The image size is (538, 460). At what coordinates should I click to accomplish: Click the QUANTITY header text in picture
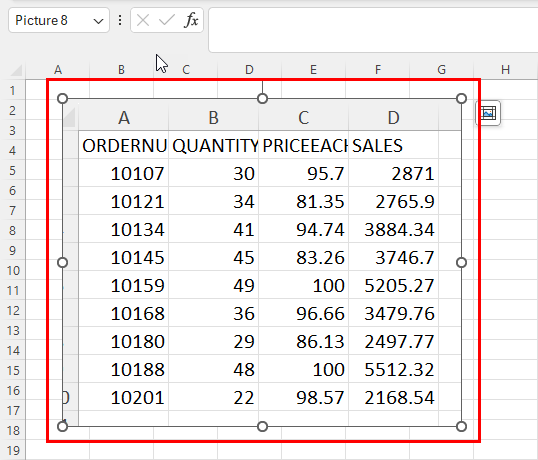pyautogui.click(x=215, y=146)
